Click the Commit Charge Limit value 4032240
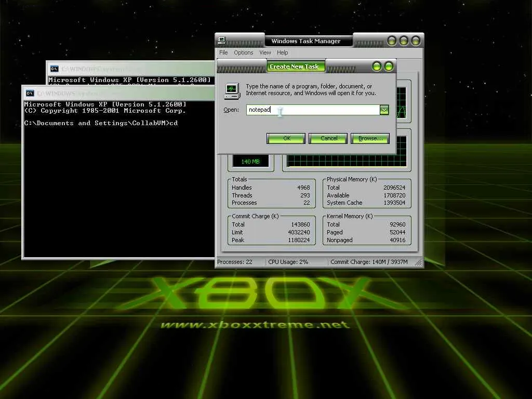 299,232
